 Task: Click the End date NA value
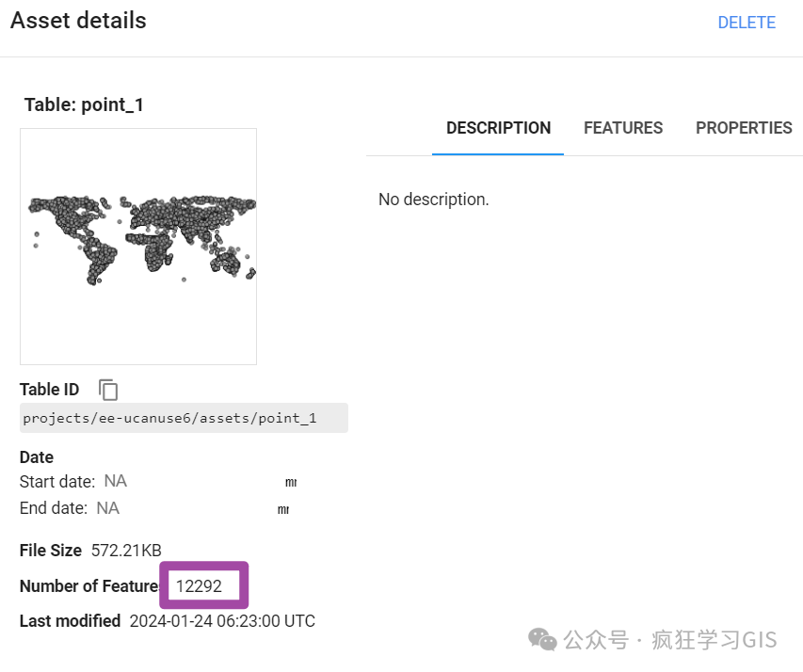[108, 508]
